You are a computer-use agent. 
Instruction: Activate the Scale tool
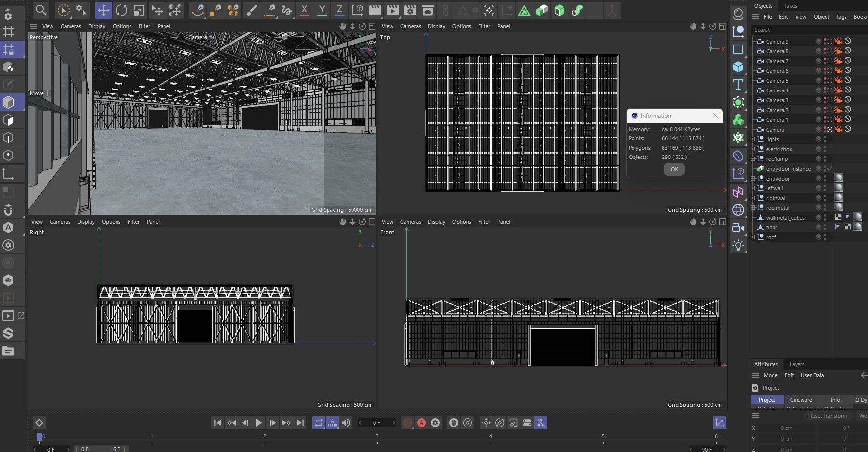139,10
